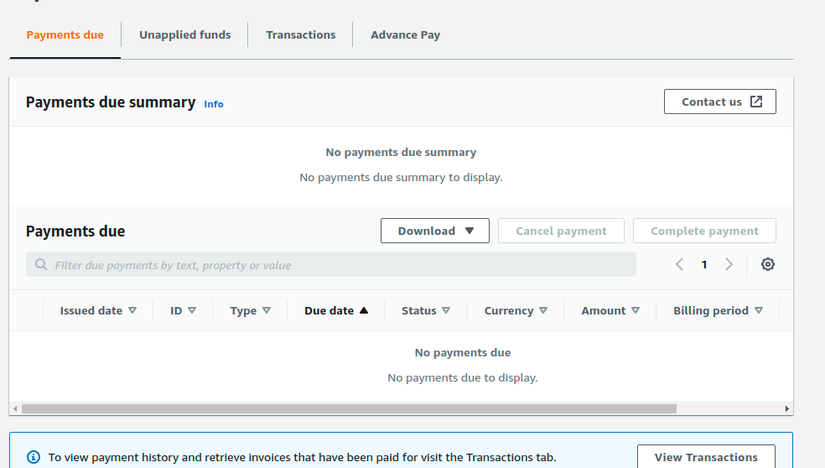Go to next page of payments
Viewport: 825px width, 468px height.
click(x=729, y=264)
